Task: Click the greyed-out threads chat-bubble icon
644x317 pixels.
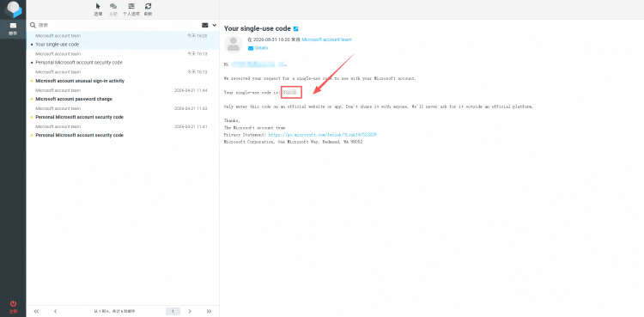Action: (113, 6)
